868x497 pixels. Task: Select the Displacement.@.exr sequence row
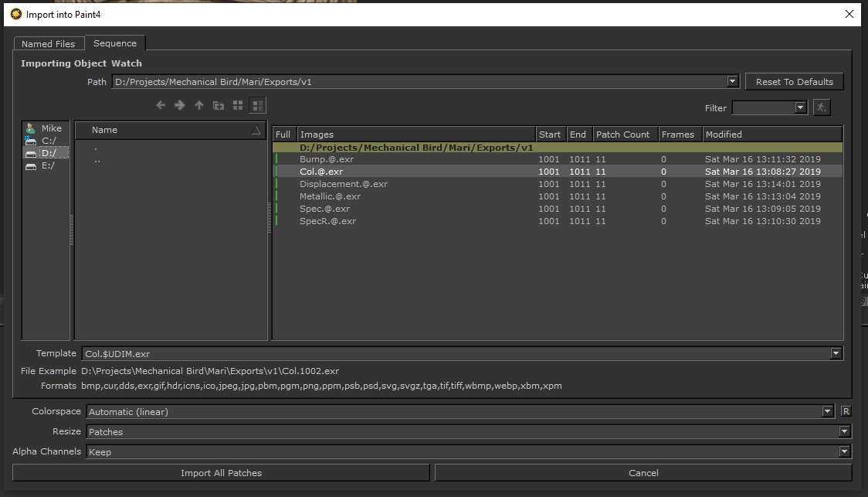(344, 184)
